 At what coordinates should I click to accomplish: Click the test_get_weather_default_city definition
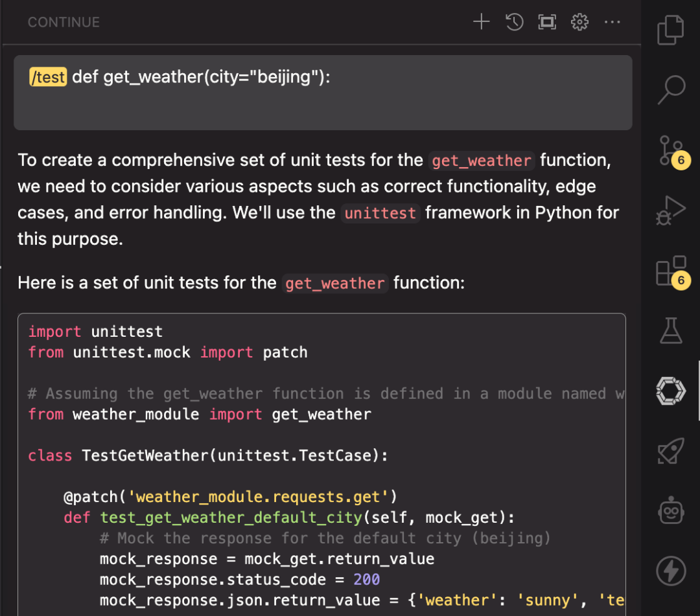click(x=289, y=518)
